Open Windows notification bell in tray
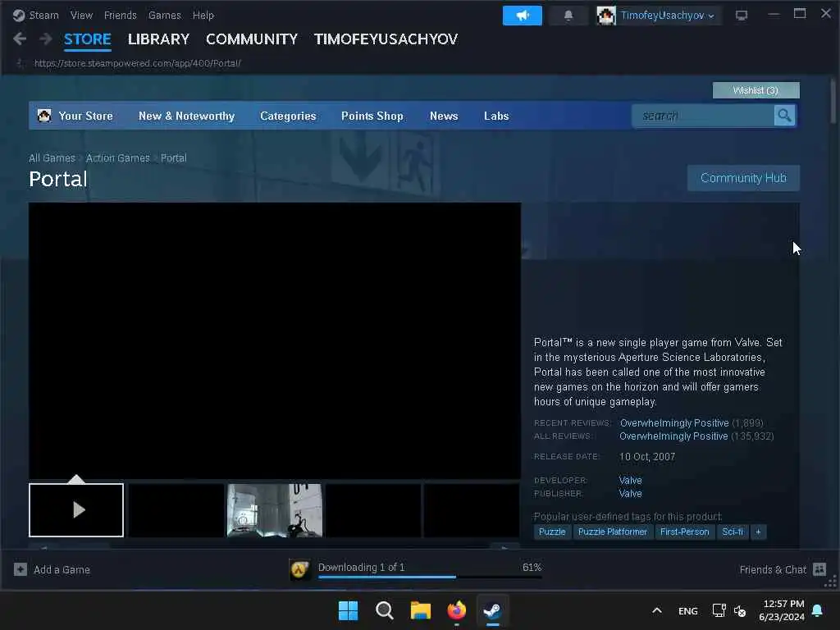 pyautogui.click(x=818, y=610)
